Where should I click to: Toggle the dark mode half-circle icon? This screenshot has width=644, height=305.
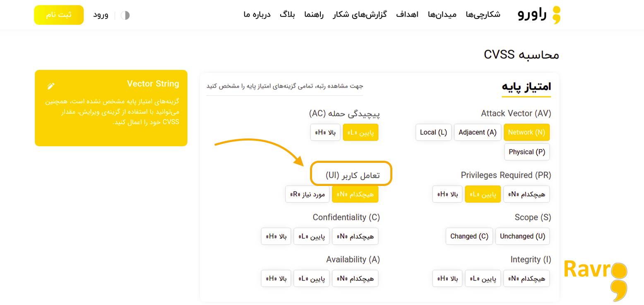(x=125, y=15)
